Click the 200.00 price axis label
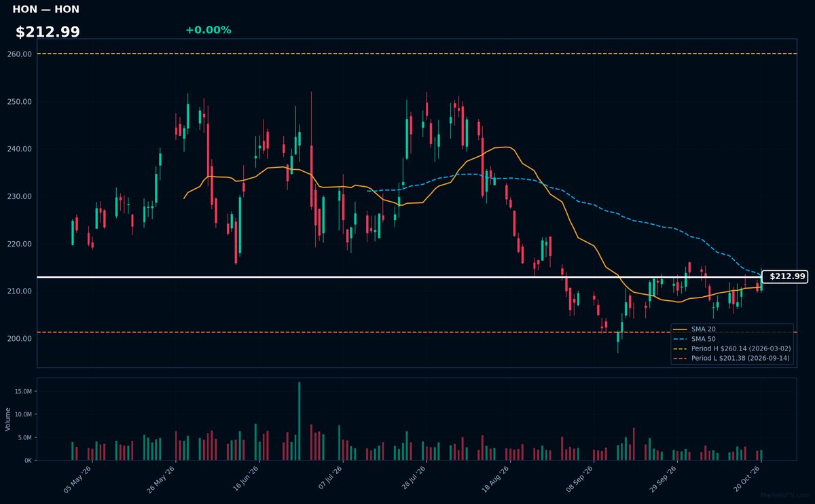 20,339
